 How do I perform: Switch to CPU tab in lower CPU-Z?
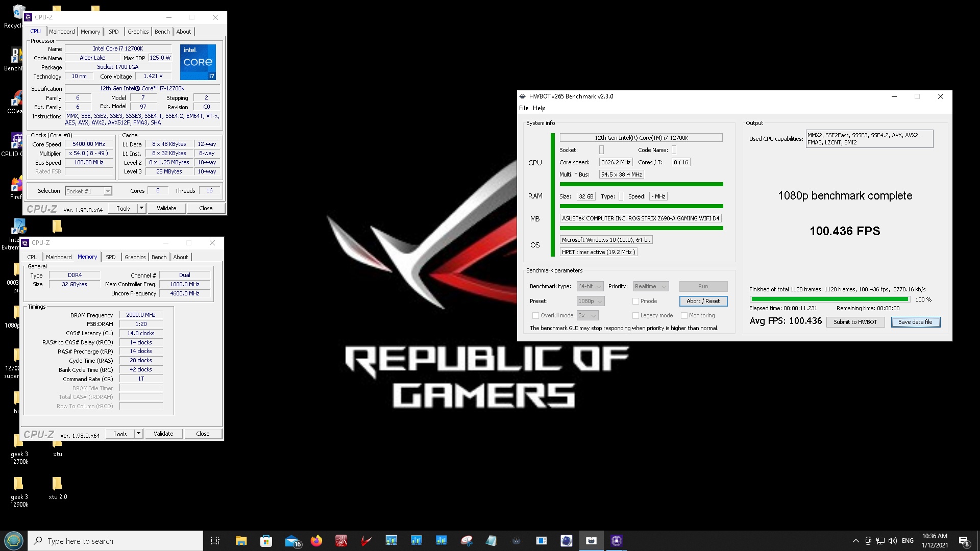[x=33, y=257]
